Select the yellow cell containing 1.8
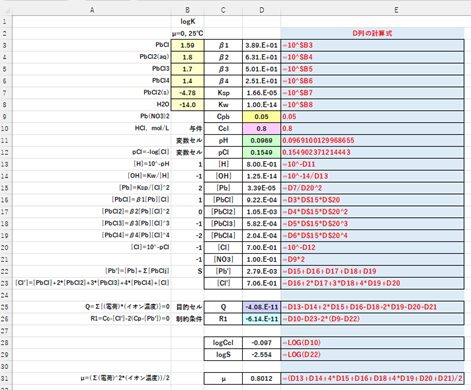 [187, 57]
